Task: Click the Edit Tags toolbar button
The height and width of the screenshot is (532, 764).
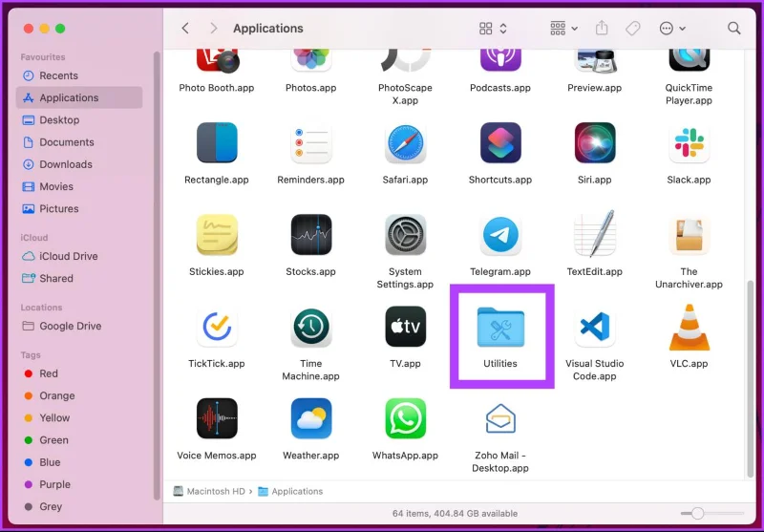Action: (x=632, y=29)
